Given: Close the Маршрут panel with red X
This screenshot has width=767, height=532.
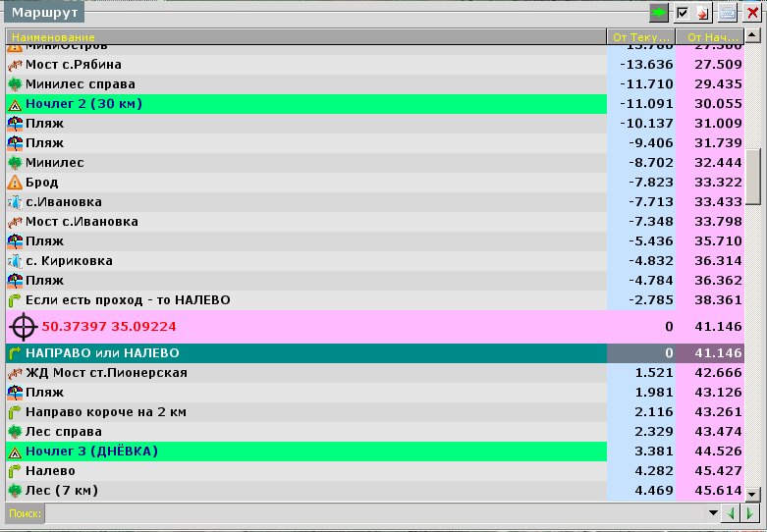Looking at the screenshot, I should pyautogui.click(x=753, y=13).
